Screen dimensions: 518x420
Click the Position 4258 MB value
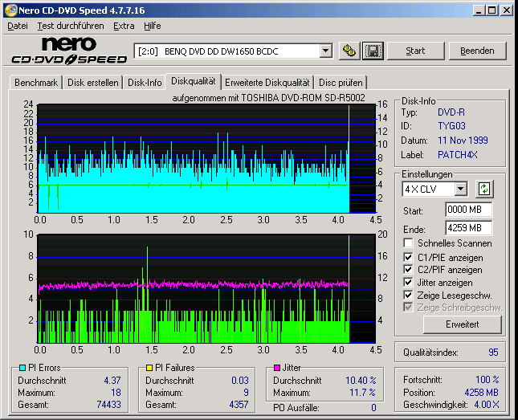pyautogui.click(x=481, y=393)
